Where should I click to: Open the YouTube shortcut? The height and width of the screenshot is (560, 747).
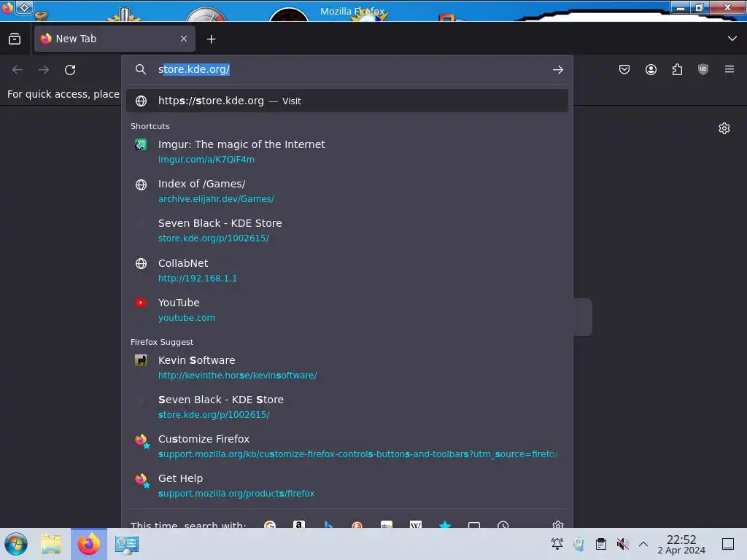(x=347, y=310)
